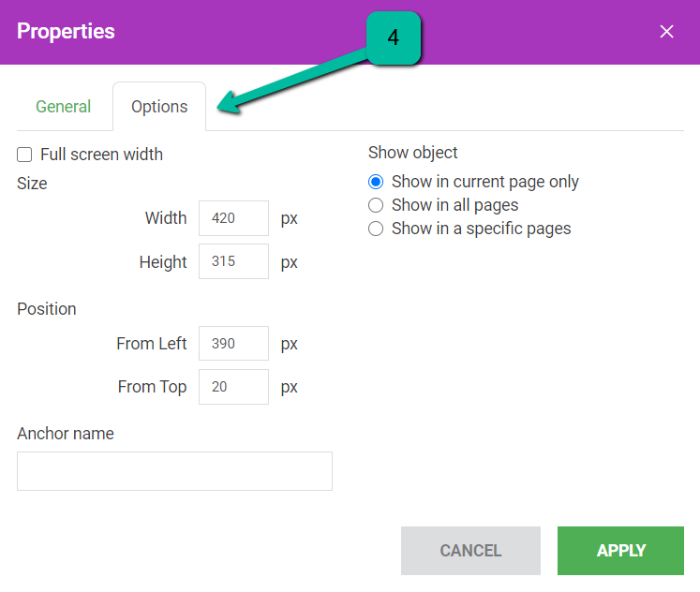This screenshot has width=700, height=592.
Task: Apply the property settings
Action: 620,551
